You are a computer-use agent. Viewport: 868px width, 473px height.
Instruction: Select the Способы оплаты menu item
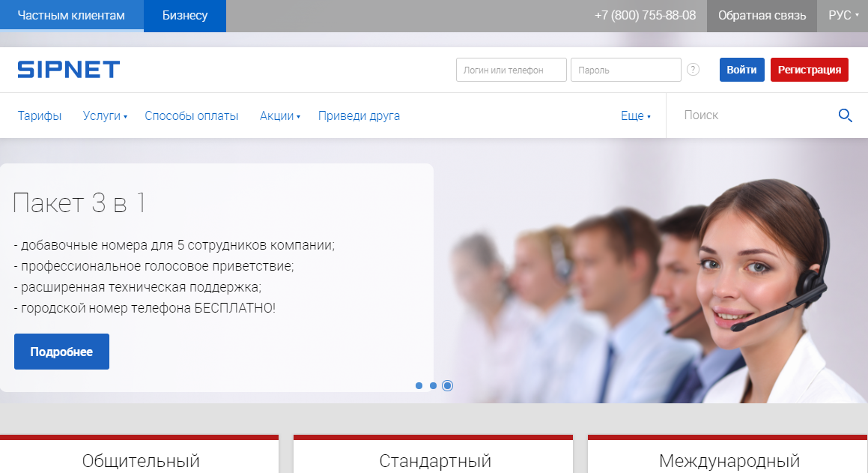(x=192, y=115)
